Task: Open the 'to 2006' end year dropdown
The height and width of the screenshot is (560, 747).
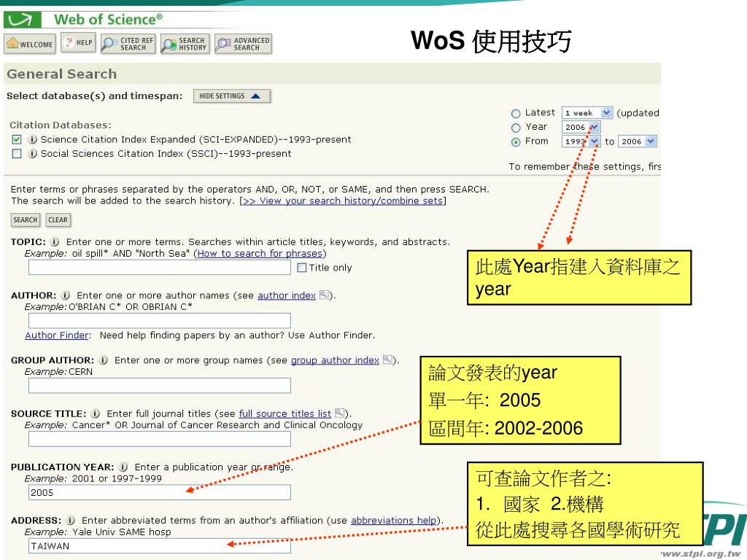Action: pos(638,141)
